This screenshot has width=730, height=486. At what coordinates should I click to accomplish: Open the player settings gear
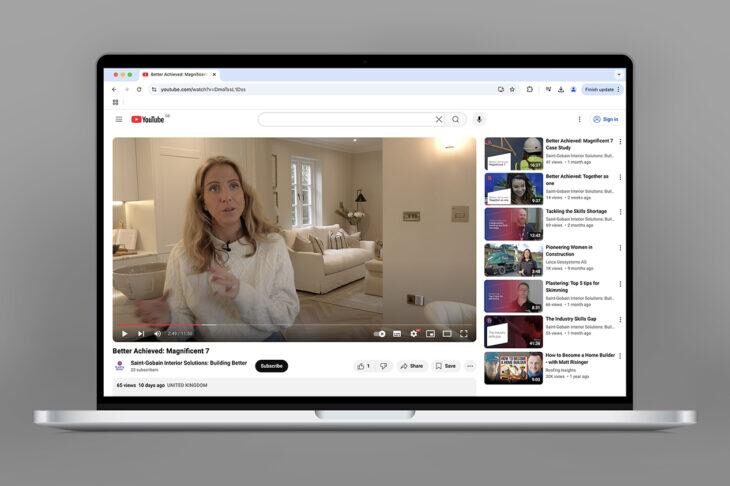click(414, 334)
